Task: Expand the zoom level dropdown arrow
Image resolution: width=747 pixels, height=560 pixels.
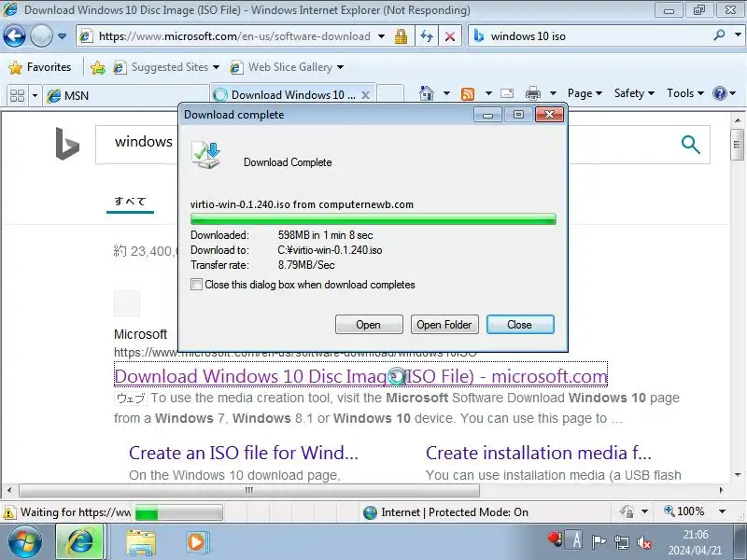Action: point(722,511)
